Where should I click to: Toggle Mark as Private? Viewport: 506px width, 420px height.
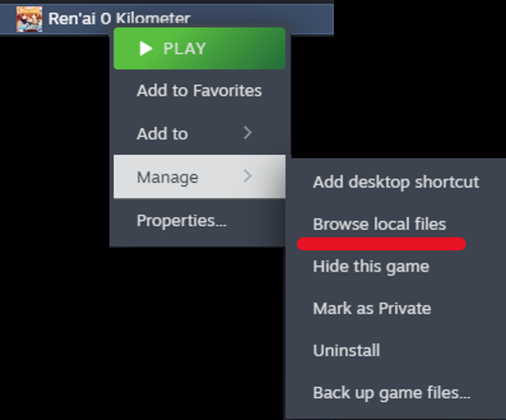[371, 308]
